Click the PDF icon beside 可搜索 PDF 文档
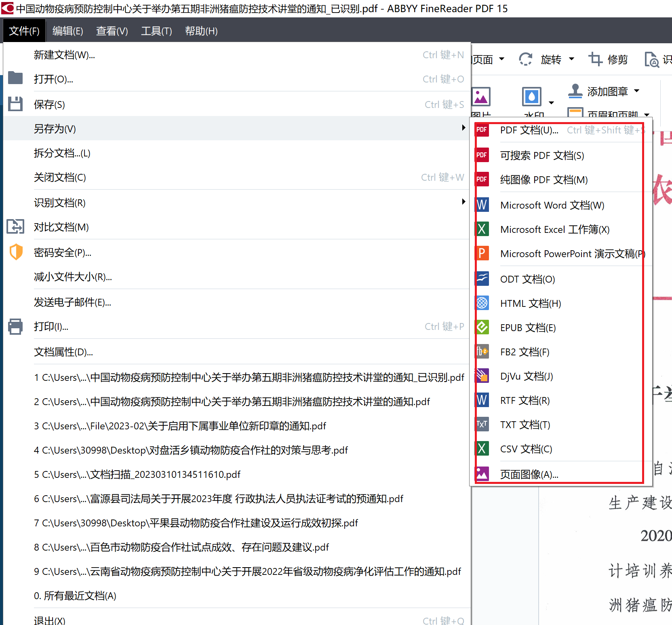 (482, 155)
